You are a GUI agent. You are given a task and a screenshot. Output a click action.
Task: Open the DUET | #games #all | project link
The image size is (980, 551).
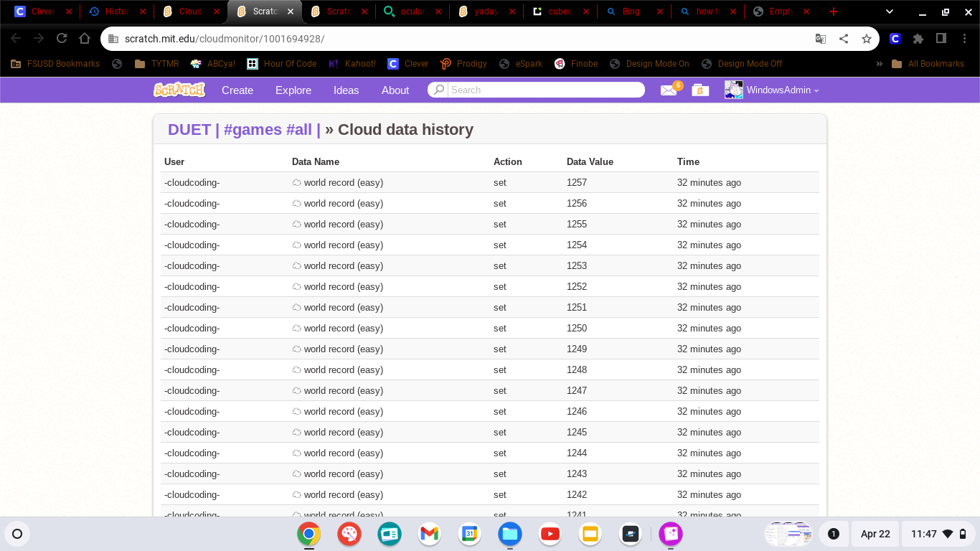coord(244,129)
